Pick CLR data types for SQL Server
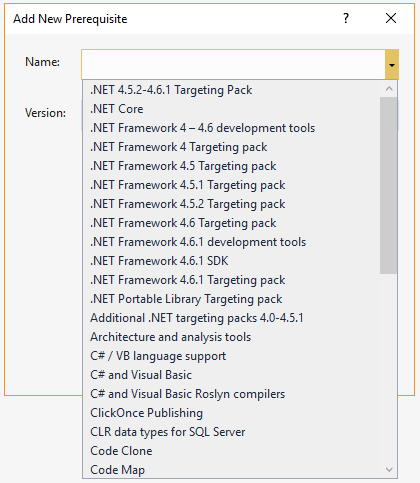Viewport: 420px width, 483px height. click(231, 432)
